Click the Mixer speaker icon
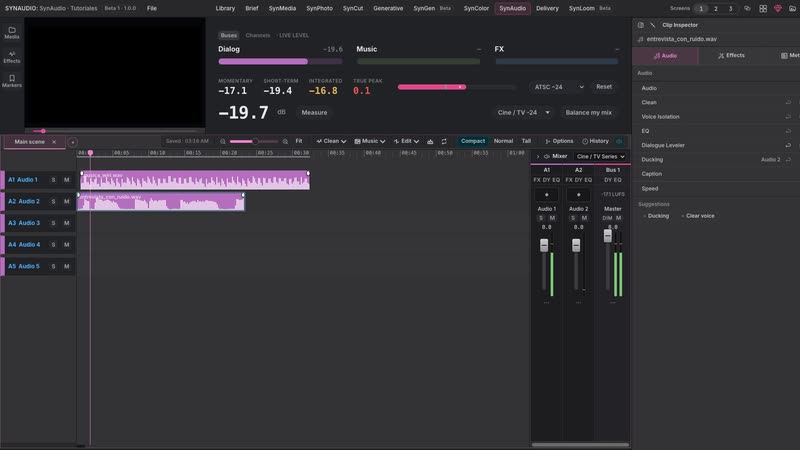Screen dimensions: 800x450 (546, 157)
